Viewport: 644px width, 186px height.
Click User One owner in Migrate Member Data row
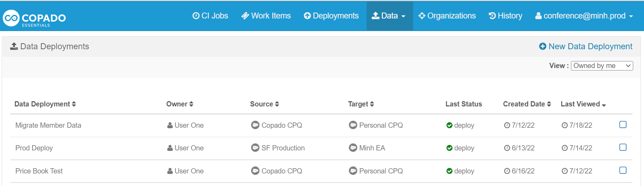189,125
